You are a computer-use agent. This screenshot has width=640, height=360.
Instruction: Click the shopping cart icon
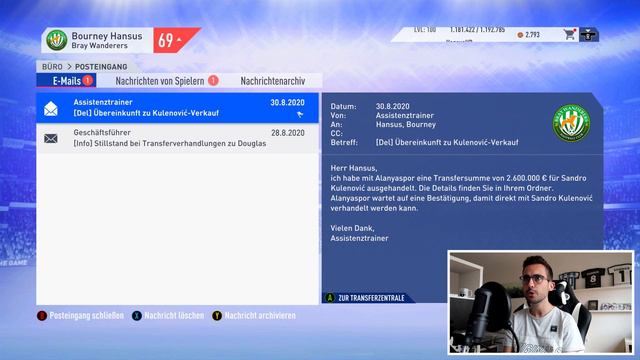[x=569, y=34]
